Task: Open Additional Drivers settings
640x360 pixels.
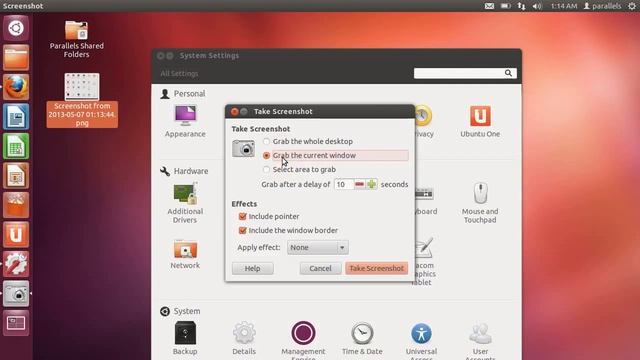Action: click(185, 203)
